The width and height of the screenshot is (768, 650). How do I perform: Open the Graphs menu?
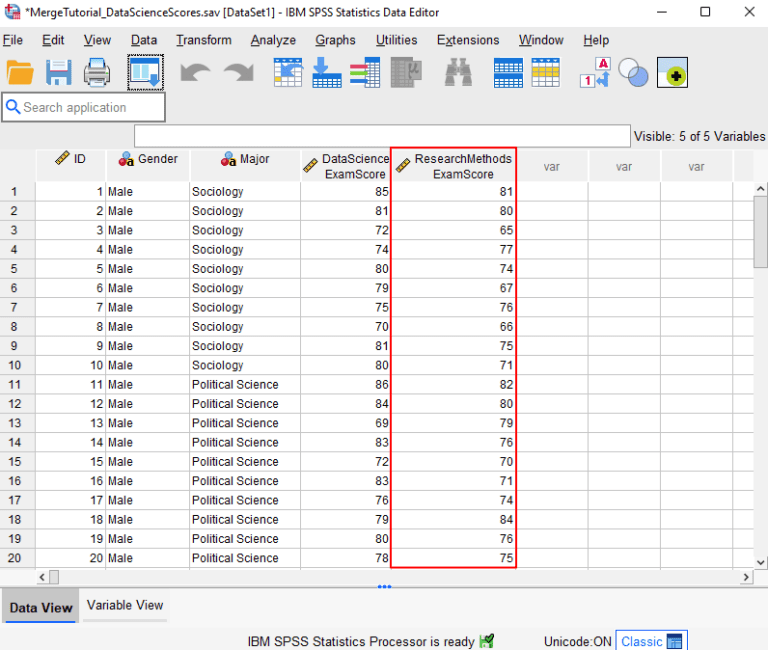(336, 40)
